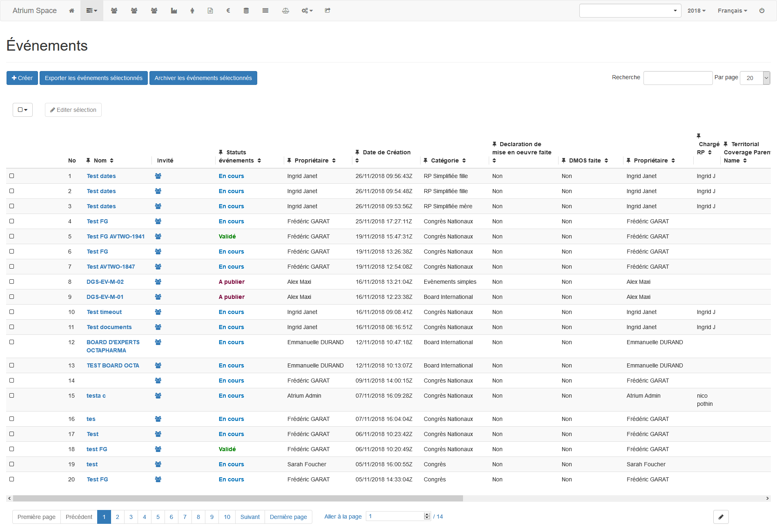Viewport: 777px width, 532px height.
Task: Click the share/export arrow icon in navbar
Action: click(x=327, y=11)
